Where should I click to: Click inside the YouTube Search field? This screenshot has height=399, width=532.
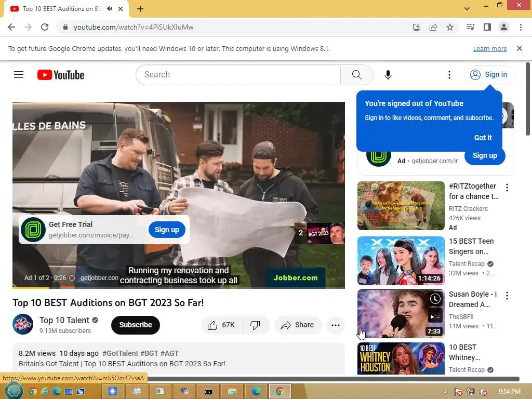click(238, 75)
